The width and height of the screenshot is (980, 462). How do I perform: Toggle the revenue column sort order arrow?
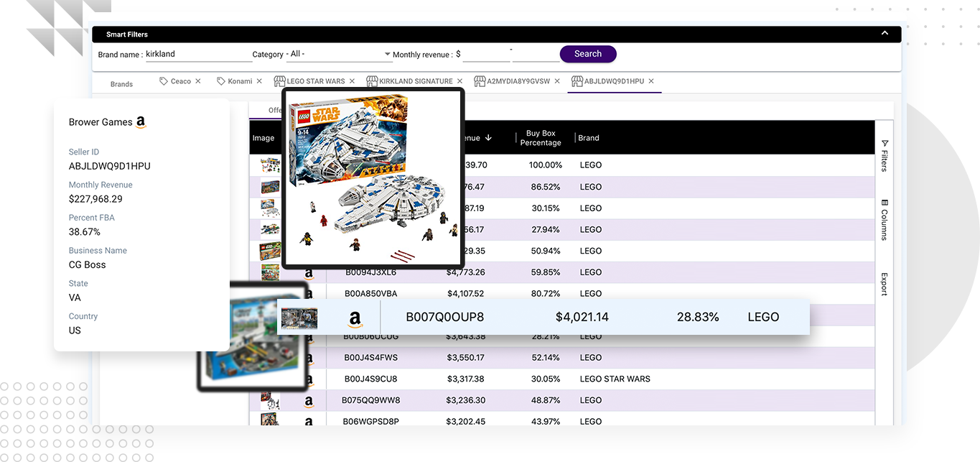(489, 137)
